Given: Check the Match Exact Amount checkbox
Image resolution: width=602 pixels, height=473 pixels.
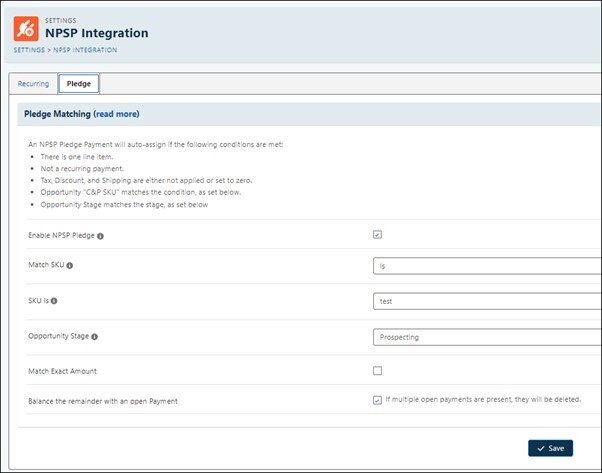Looking at the screenshot, I should click(377, 370).
